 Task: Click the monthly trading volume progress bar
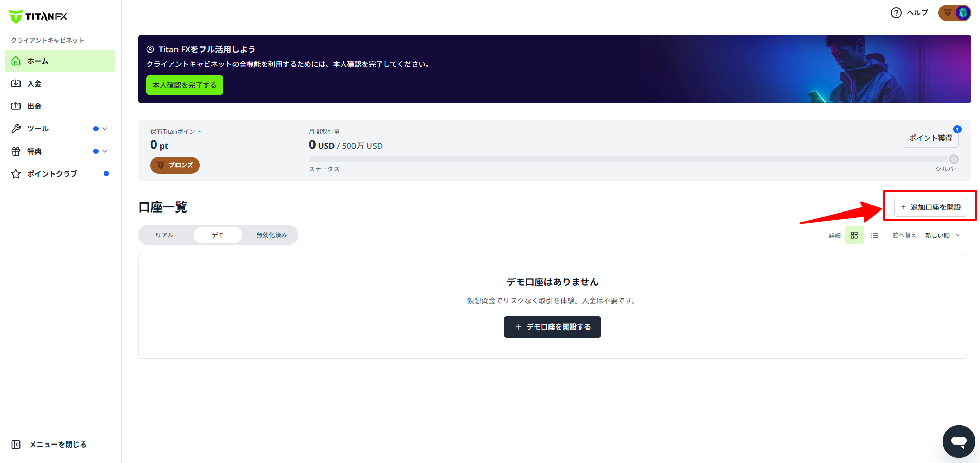[x=631, y=159]
